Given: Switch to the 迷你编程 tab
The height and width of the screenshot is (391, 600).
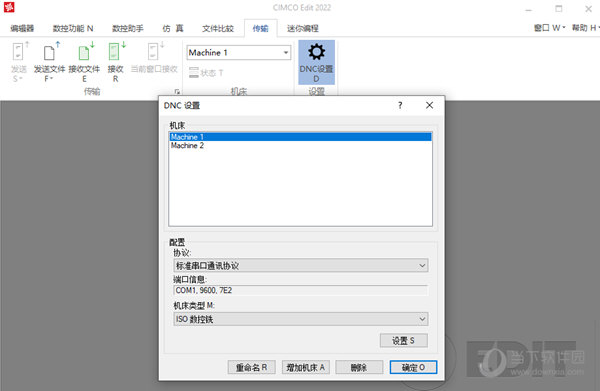Looking at the screenshot, I should point(303,28).
